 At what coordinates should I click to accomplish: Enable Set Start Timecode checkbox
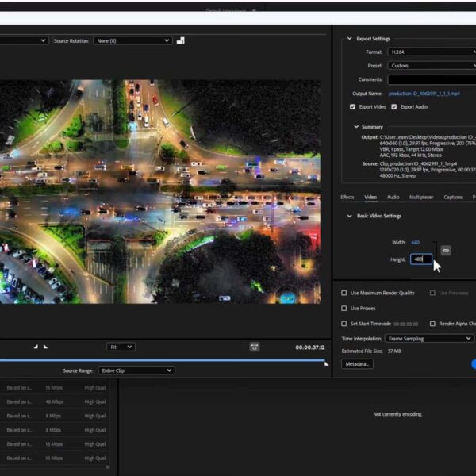point(344,324)
